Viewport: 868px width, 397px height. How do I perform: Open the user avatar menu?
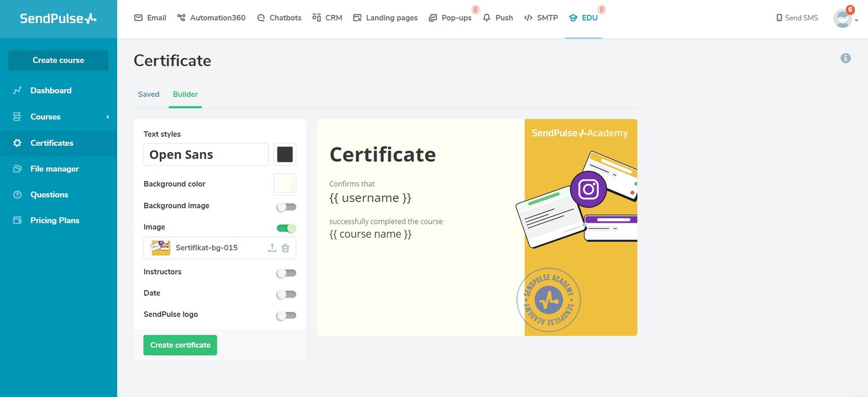[842, 18]
